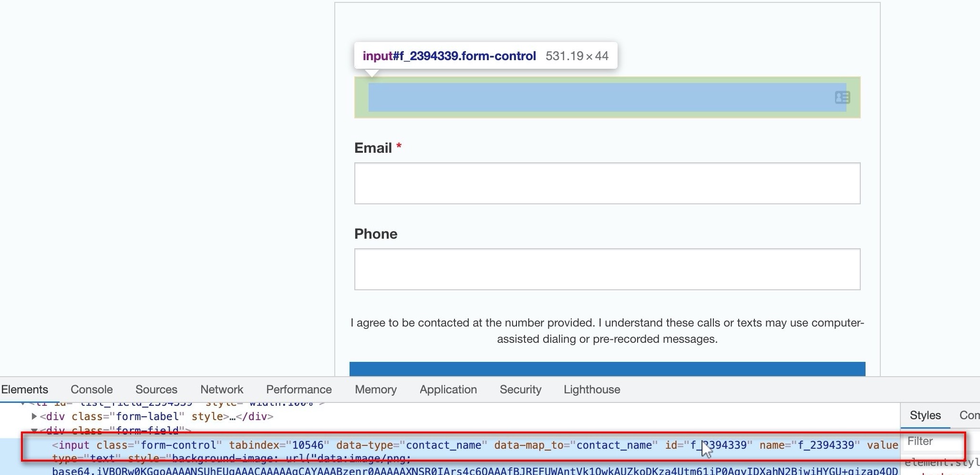Select the div class form-label row
The height and width of the screenshot is (475, 980).
pyautogui.click(x=157, y=416)
